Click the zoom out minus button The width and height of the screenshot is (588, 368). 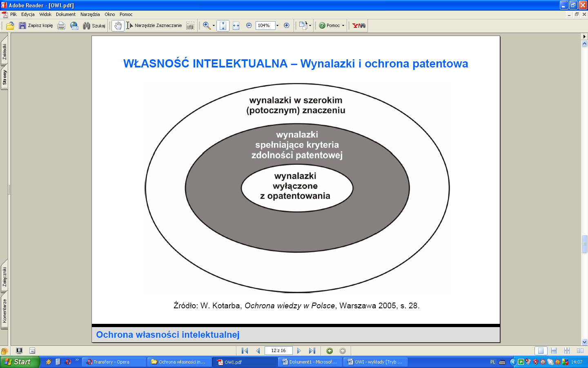pyautogui.click(x=249, y=25)
